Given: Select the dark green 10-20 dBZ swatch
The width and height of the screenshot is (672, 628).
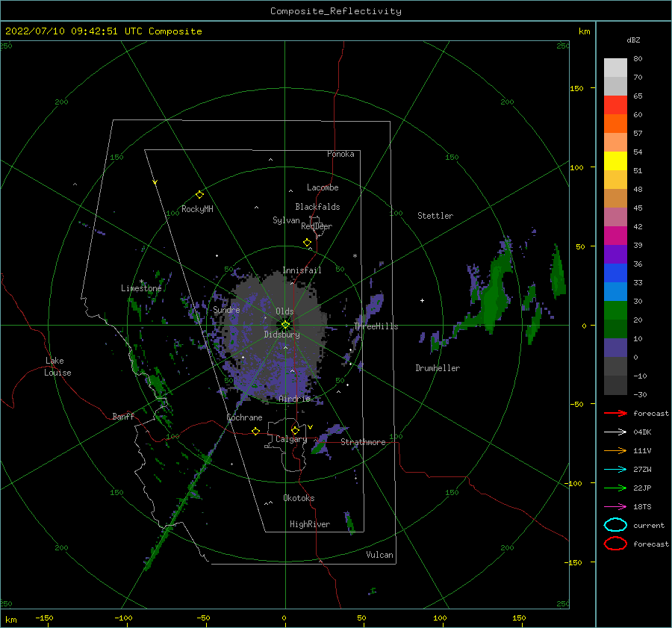Looking at the screenshot, I should [x=615, y=329].
